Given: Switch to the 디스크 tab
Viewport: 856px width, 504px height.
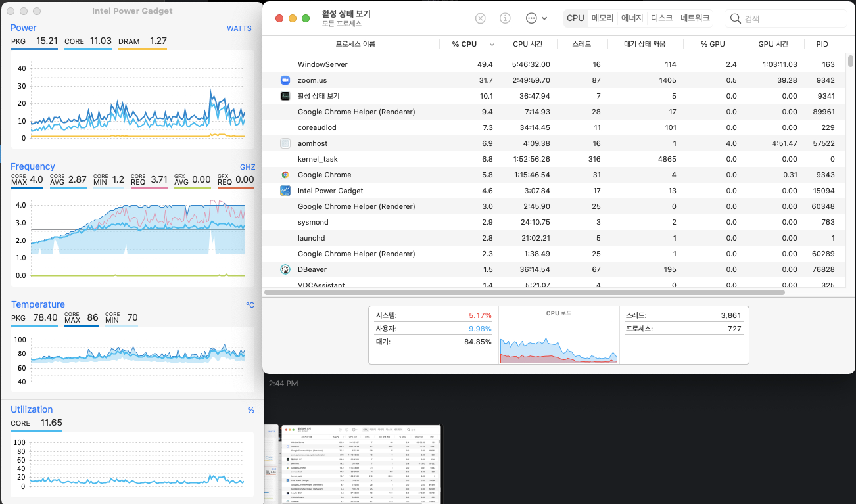Looking at the screenshot, I should tap(662, 18).
